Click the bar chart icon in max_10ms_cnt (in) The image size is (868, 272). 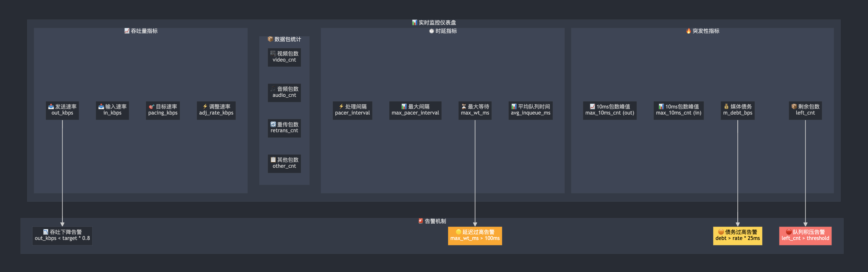tap(661, 106)
